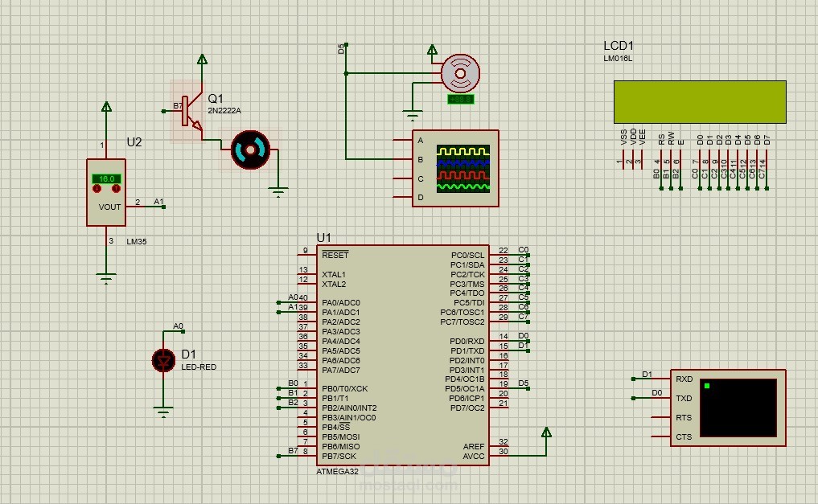818x504 pixels.
Task: Click the LCD1 reference label
Action: (619, 46)
